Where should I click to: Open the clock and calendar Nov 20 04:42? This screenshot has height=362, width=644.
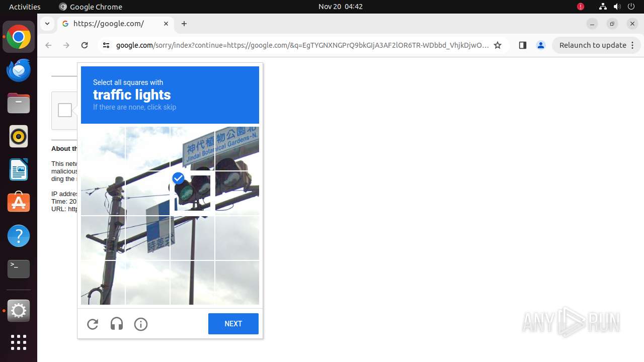[x=341, y=7]
